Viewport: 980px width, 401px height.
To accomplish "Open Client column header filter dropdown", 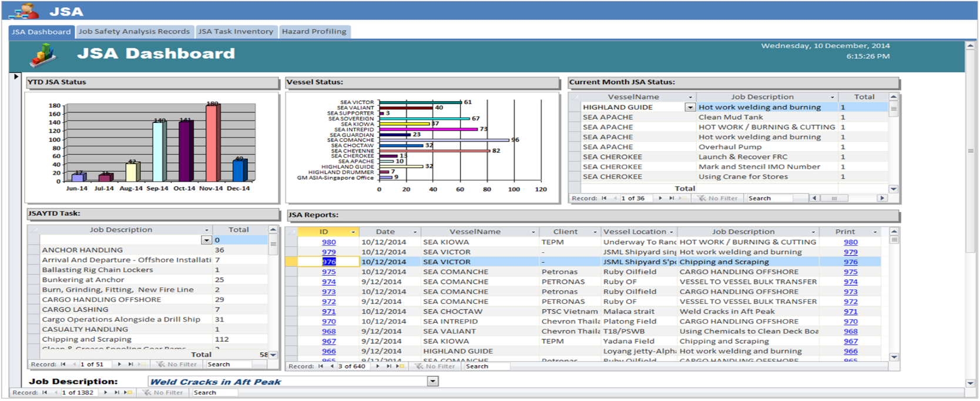I will (x=595, y=232).
